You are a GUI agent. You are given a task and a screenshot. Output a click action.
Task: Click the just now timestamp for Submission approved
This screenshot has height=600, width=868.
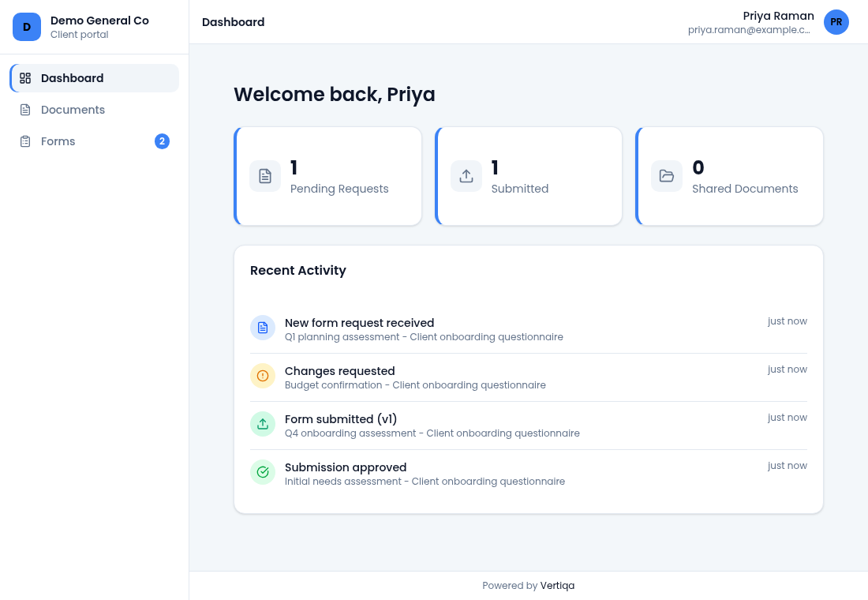pos(788,466)
